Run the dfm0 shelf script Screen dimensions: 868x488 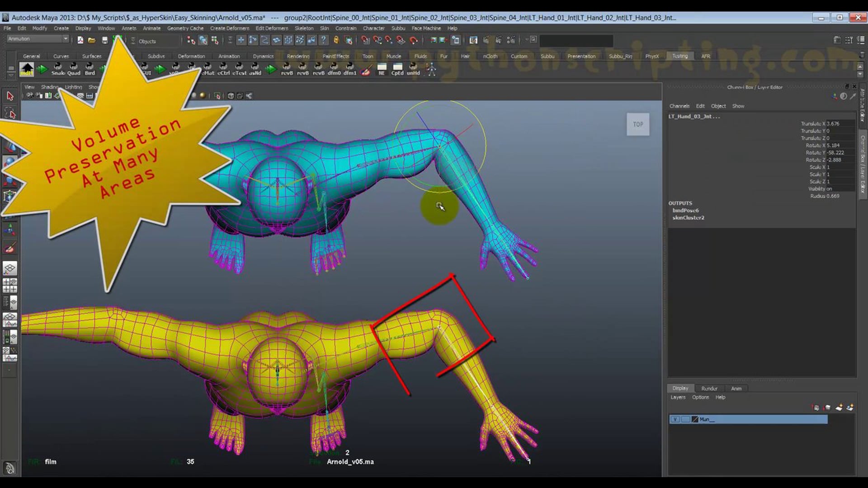point(334,69)
